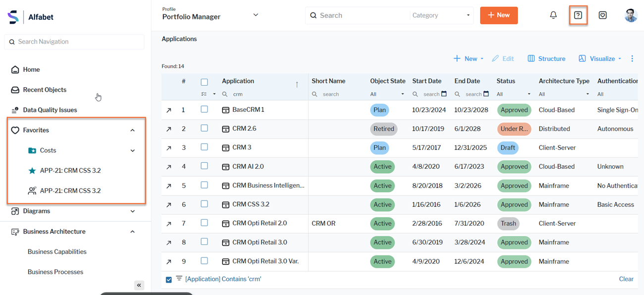644x295 pixels.
Task: Click the help question mark icon
Action: pyautogui.click(x=578, y=15)
